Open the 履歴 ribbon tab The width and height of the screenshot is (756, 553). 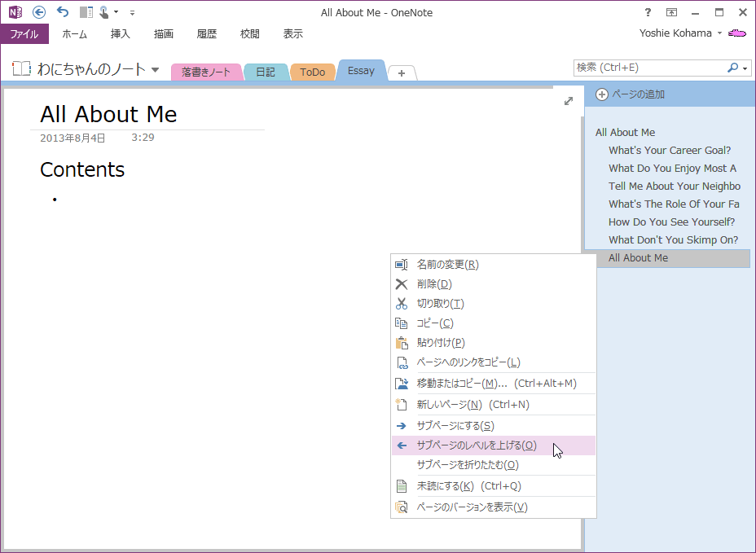pyautogui.click(x=207, y=33)
